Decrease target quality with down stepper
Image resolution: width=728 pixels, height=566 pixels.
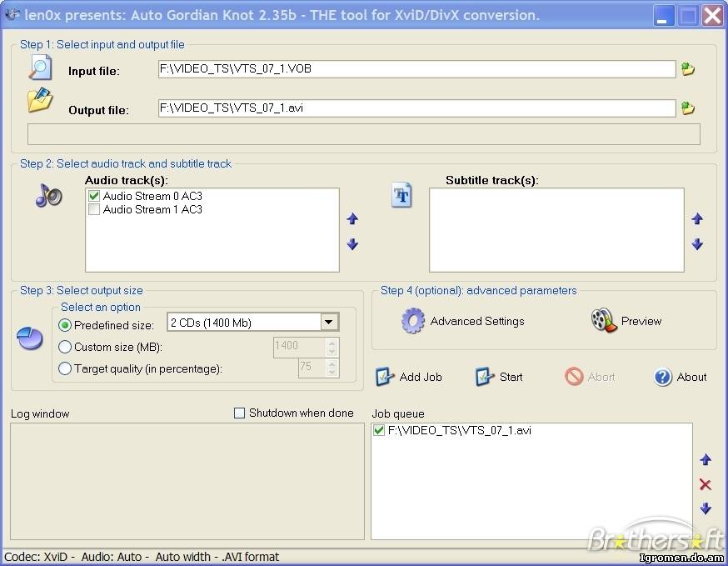tap(332, 373)
